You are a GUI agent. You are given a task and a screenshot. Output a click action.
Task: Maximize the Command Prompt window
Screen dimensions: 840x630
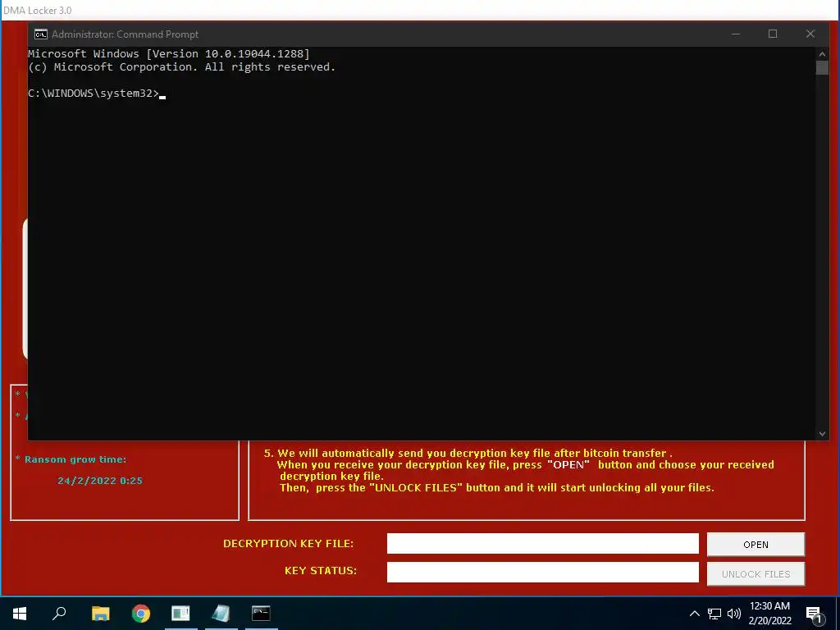click(773, 34)
